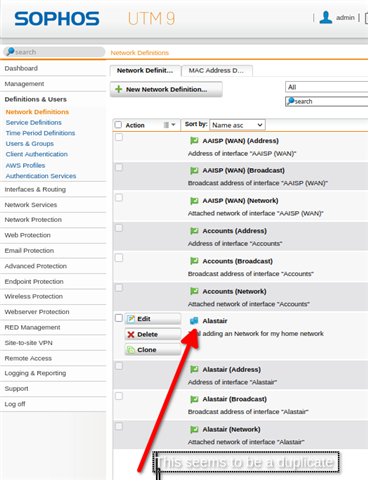Collapse Definitions & Users menu
Screen dimensions: 368x480
pyautogui.click(x=36, y=99)
